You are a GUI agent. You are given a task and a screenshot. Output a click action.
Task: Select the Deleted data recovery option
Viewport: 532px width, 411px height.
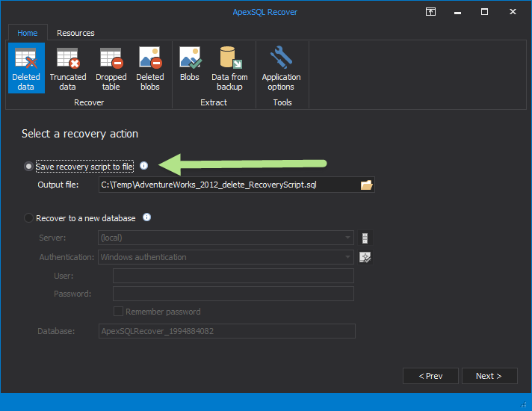(26, 68)
